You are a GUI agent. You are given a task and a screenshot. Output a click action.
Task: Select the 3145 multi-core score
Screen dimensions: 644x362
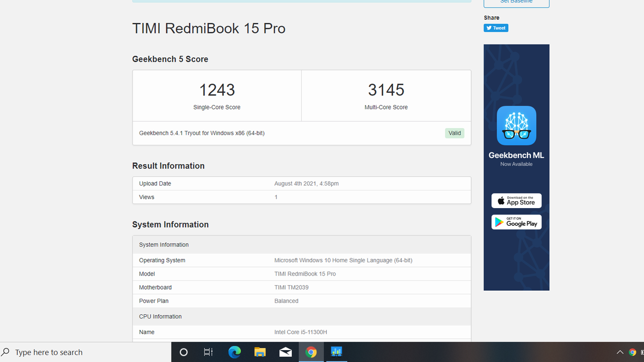point(386,90)
